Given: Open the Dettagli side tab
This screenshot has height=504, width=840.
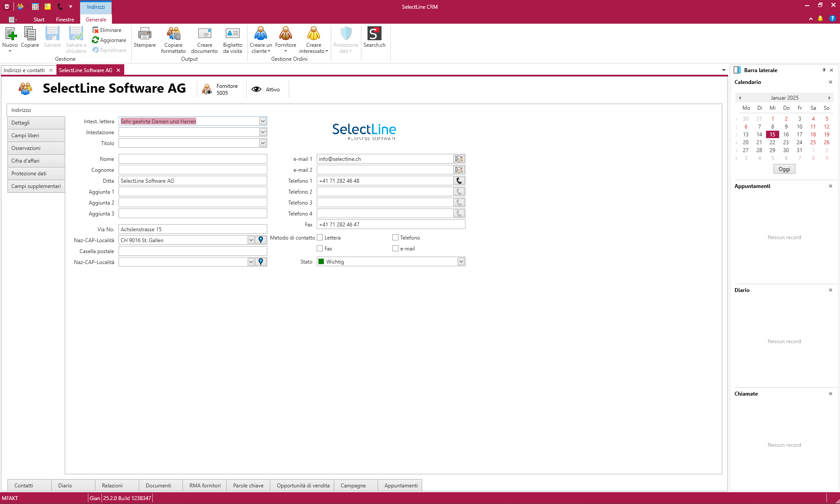Looking at the screenshot, I should [36, 123].
